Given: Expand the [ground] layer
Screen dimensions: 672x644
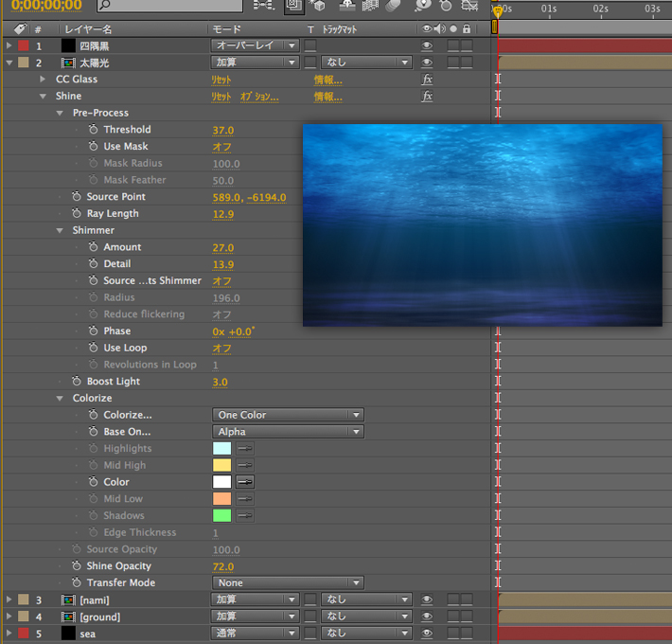Looking at the screenshot, I should [x=9, y=617].
